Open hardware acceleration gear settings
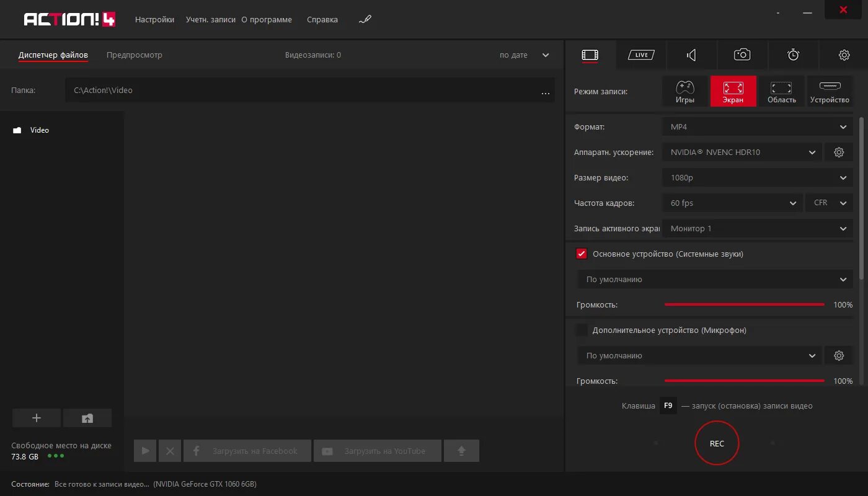Viewport: 868px width, 496px height. (839, 152)
